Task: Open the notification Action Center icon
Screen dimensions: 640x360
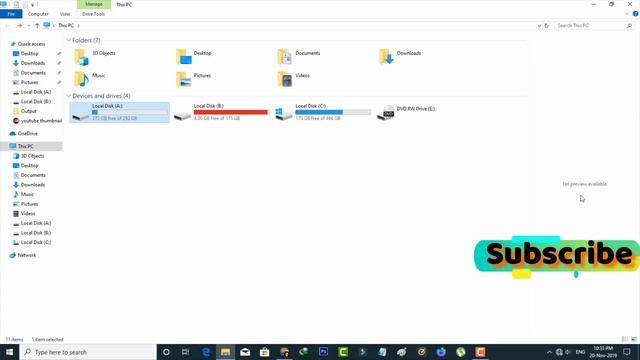Action: coord(627,352)
